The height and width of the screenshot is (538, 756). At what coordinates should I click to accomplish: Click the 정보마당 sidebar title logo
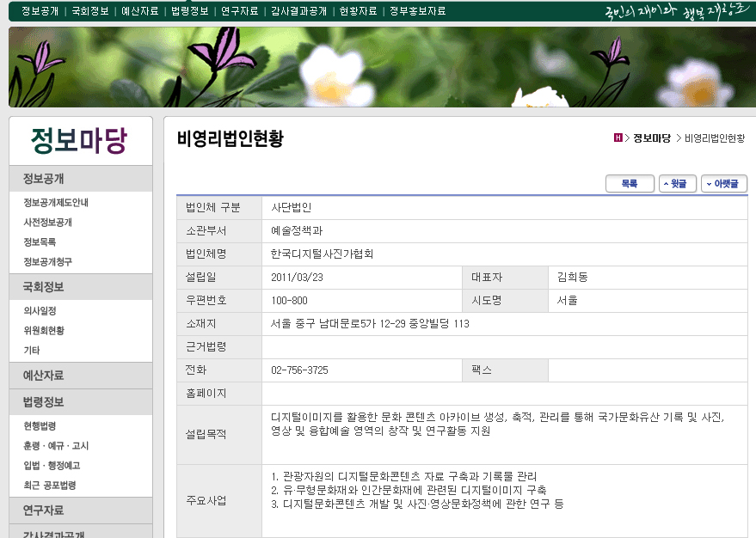tap(78, 140)
